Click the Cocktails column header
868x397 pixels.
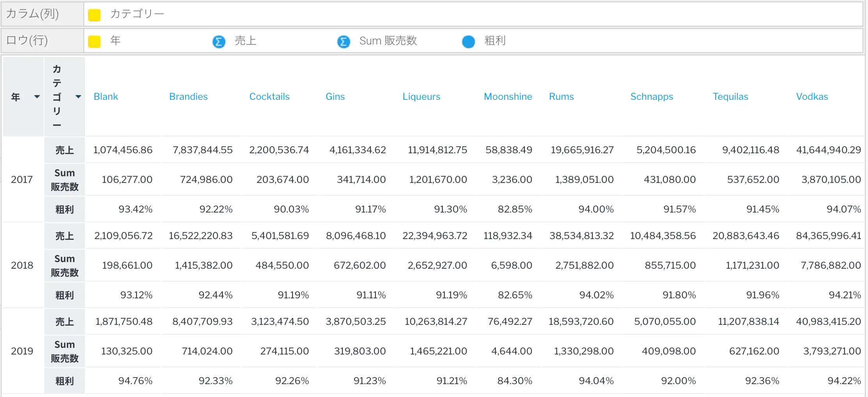pyautogui.click(x=269, y=97)
